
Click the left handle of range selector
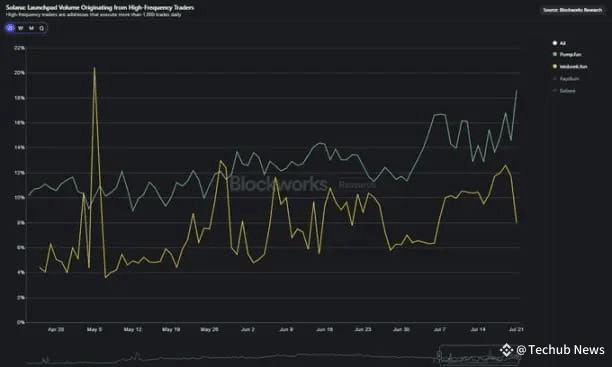[439, 355]
